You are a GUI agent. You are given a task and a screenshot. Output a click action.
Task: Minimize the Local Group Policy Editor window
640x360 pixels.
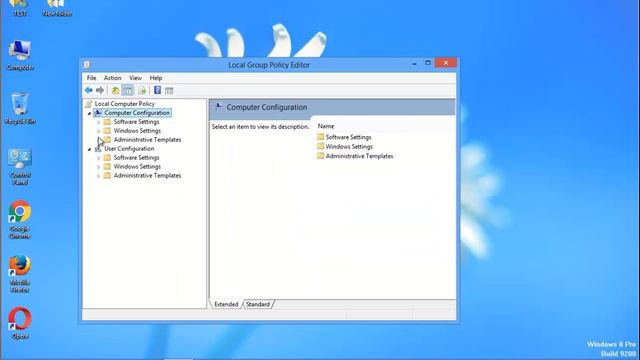pos(414,63)
